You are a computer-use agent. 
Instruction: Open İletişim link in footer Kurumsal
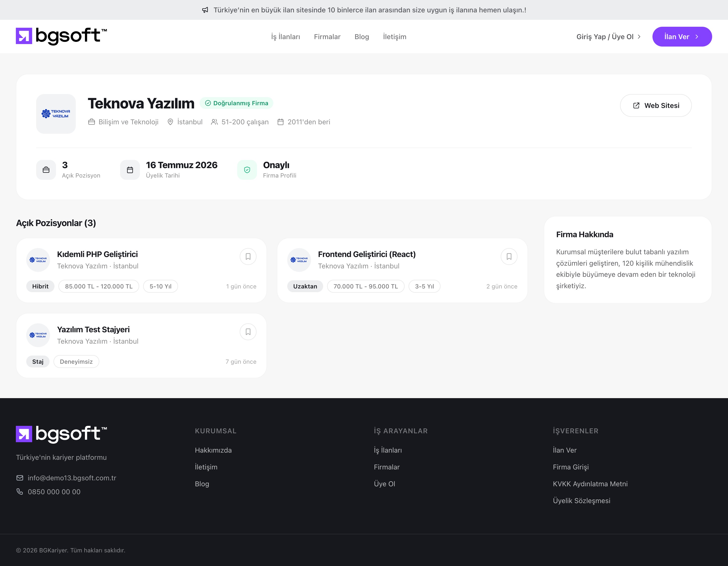coord(206,467)
